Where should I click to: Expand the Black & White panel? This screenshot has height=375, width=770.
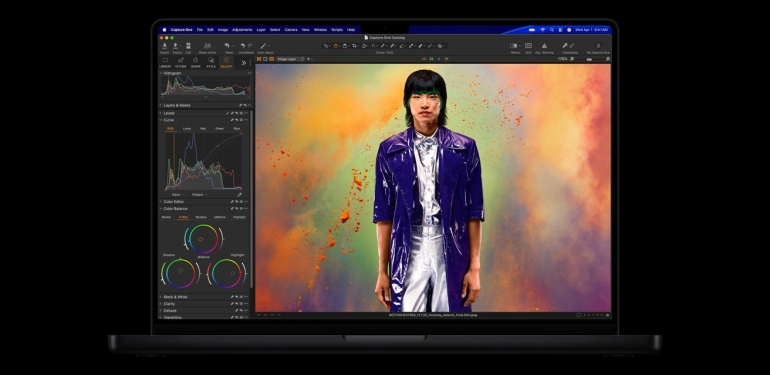[x=161, y=297]
